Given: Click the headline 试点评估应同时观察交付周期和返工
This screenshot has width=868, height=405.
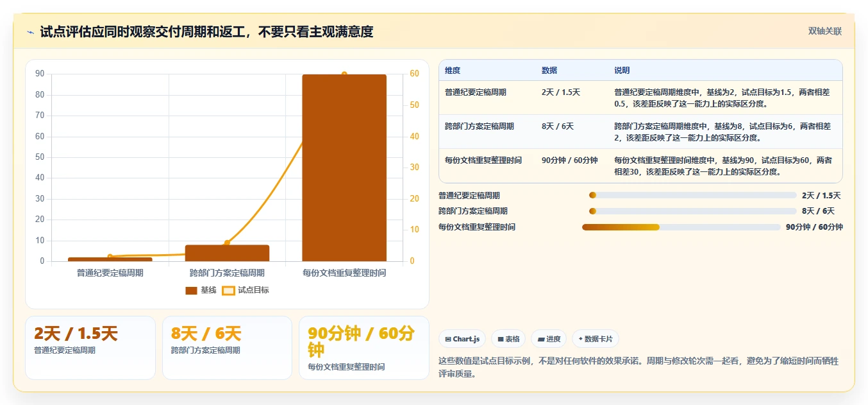Looking at the screenshot, I should [206, 31].
